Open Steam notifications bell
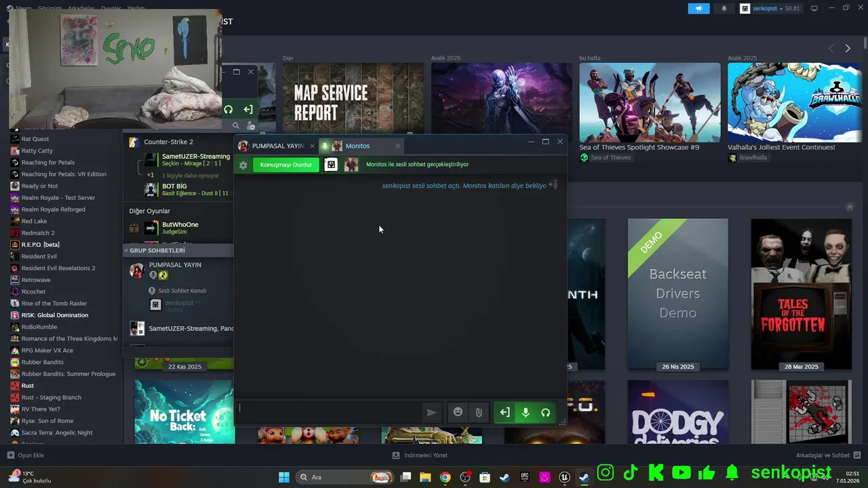This screenshot has height=488, width=868. [x=724, y=8]
